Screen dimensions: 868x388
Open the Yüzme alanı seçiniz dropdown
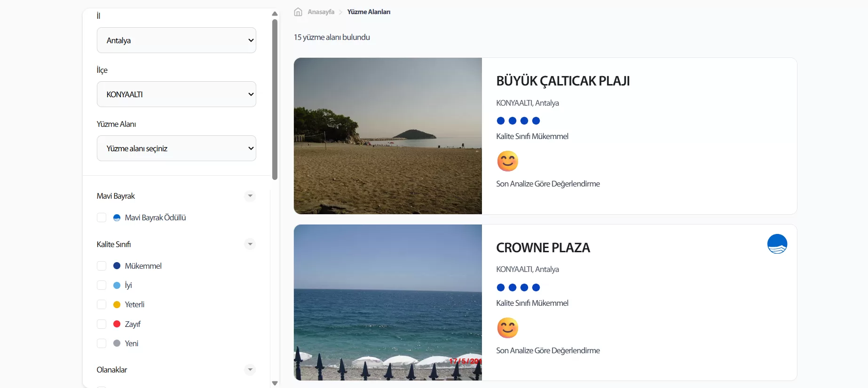[x=176, y=148]
